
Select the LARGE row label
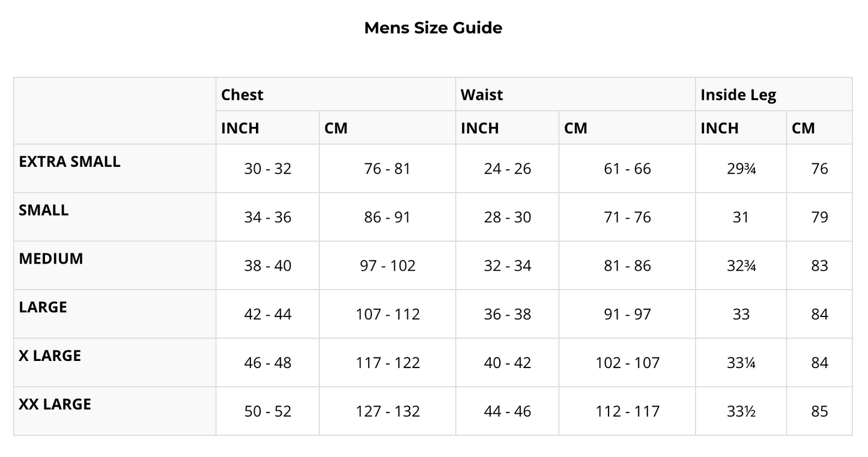tap(43, 307)
